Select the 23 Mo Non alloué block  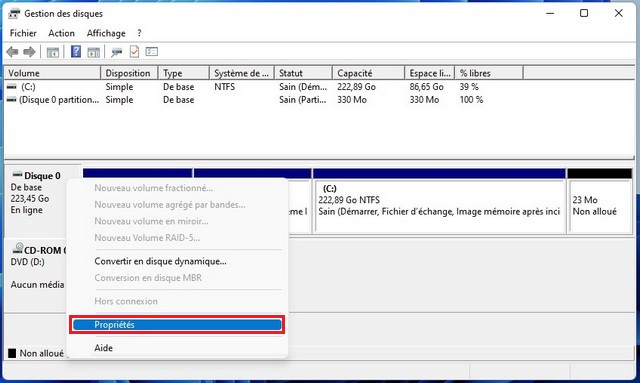coord(600,206)
